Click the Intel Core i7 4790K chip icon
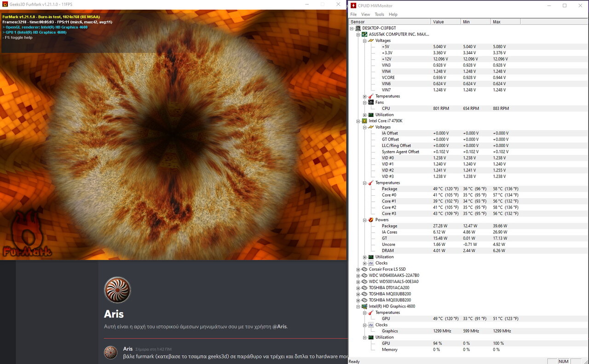Image resolution: width=589 pixels, height=364 pixels. click(364, 121)
